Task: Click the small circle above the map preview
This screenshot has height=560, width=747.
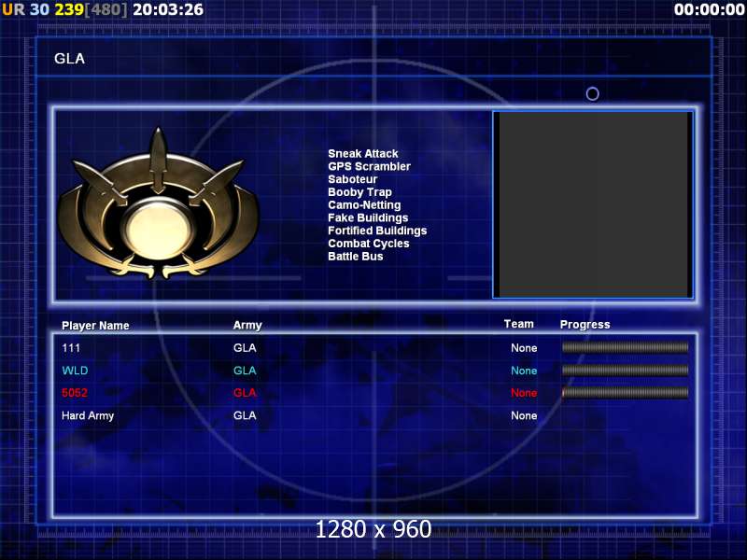Action: click(x=592, y=94)
